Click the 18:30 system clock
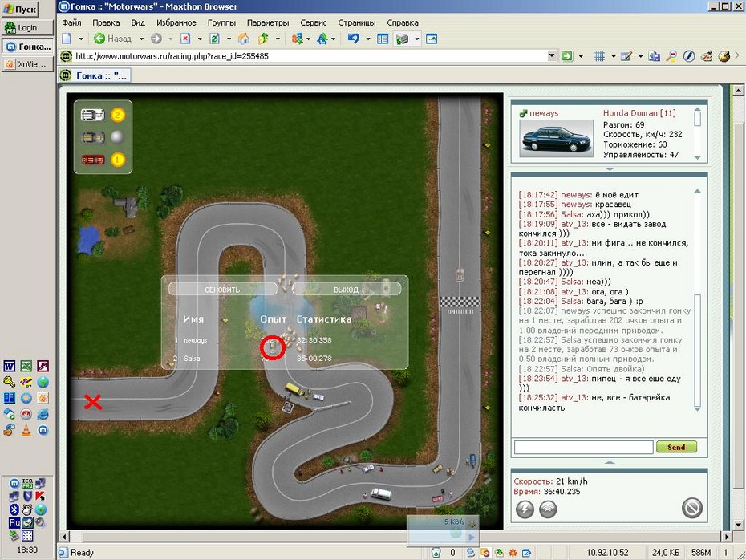The width and height of the screenshot is (746, 560). (27, 550)
